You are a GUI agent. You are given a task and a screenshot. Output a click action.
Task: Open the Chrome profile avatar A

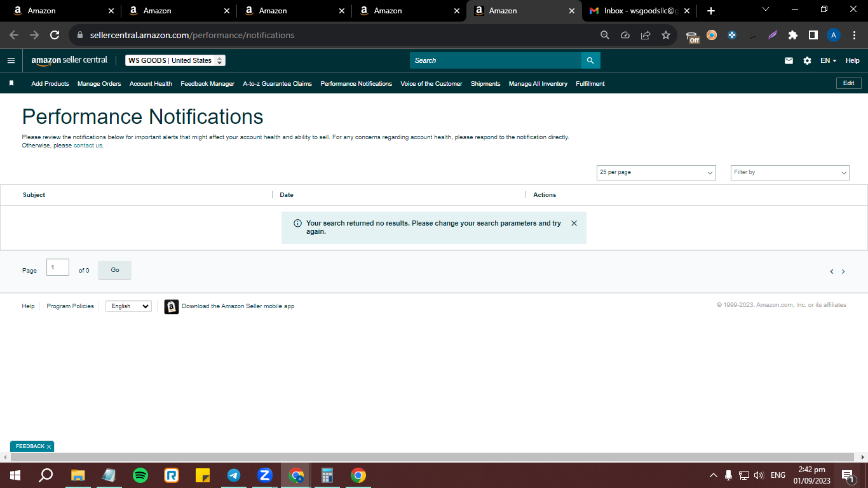(834, 35)
